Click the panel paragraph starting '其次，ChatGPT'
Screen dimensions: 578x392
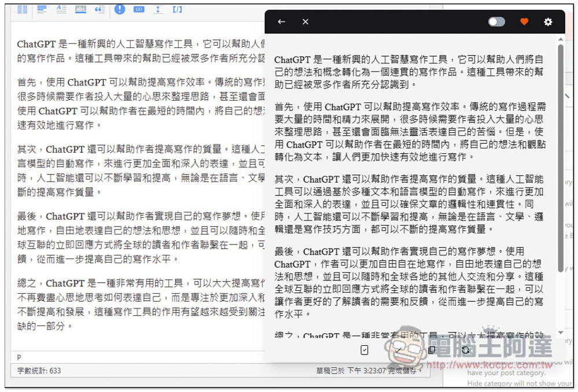(x=409, y=204)
